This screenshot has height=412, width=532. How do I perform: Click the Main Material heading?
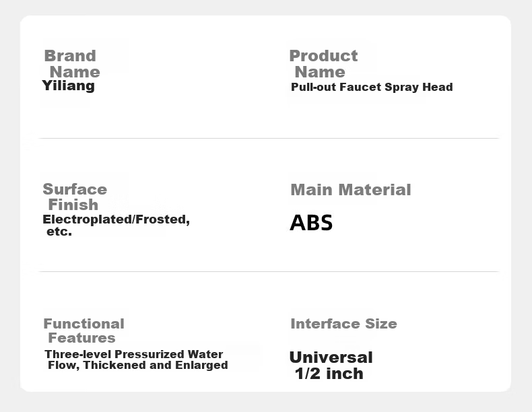(351, 190)
